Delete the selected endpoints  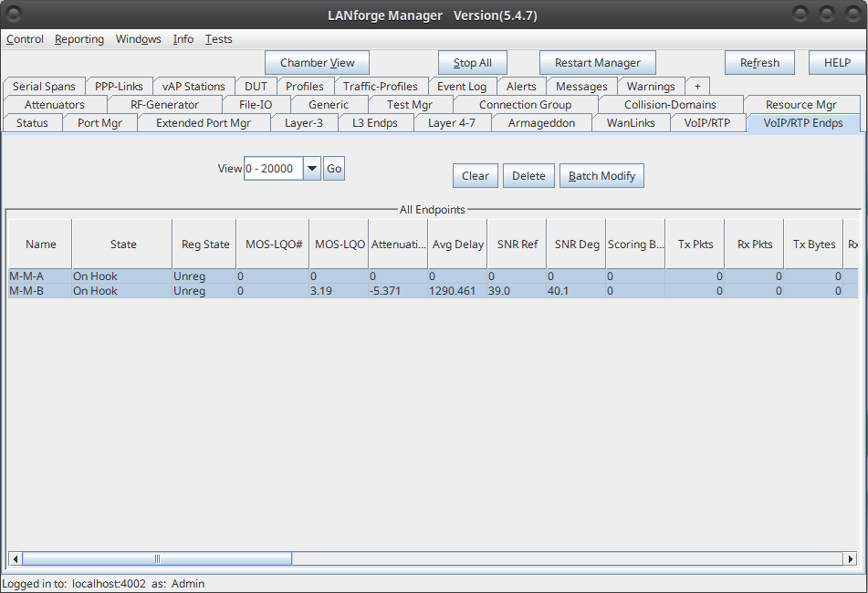(x=528, y=176)
